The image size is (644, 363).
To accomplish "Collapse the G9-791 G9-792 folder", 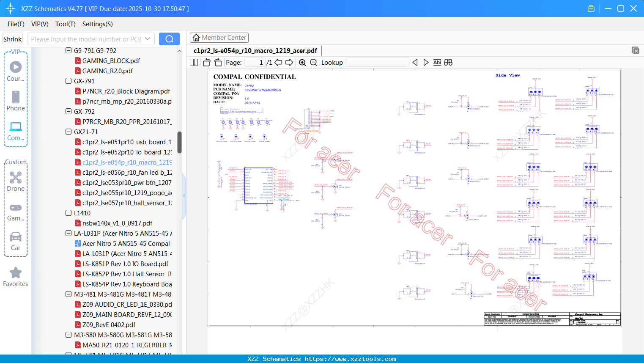I will pyautogui.click(x=69, y=50).
